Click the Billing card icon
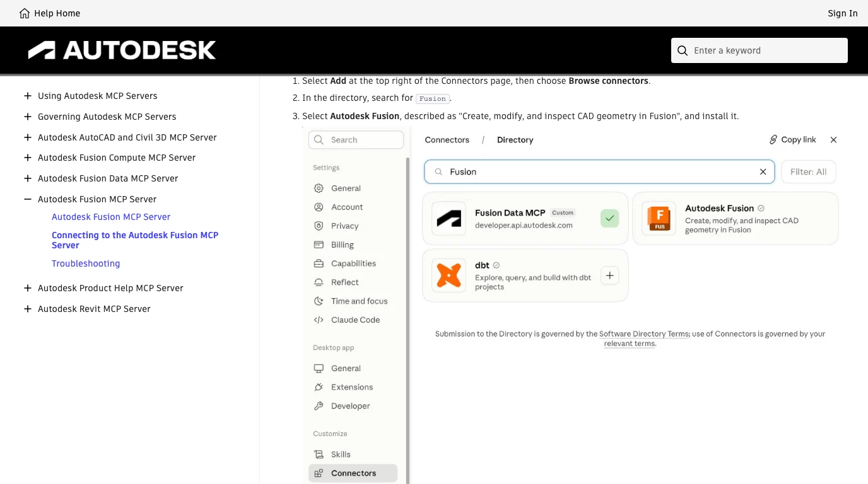The height and width of the screenshot is (484, 868). 319,245
